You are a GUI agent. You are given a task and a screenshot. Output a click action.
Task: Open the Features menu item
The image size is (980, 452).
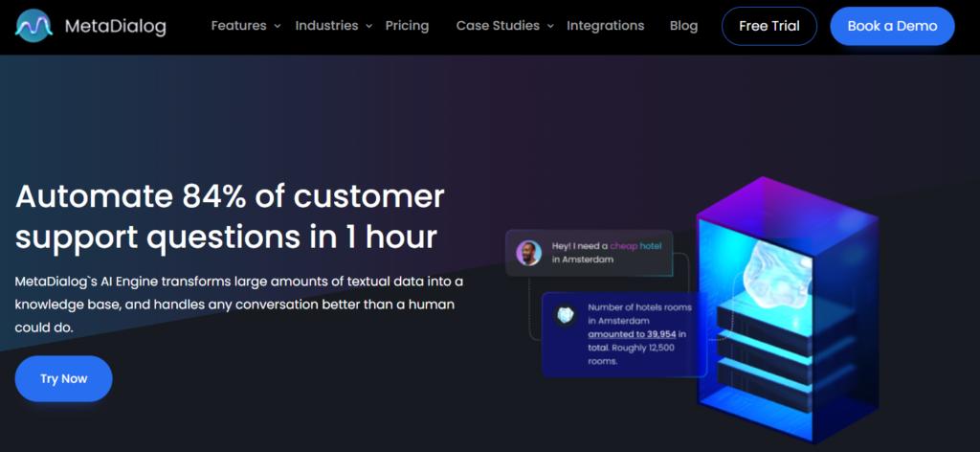tap(240, 26)
